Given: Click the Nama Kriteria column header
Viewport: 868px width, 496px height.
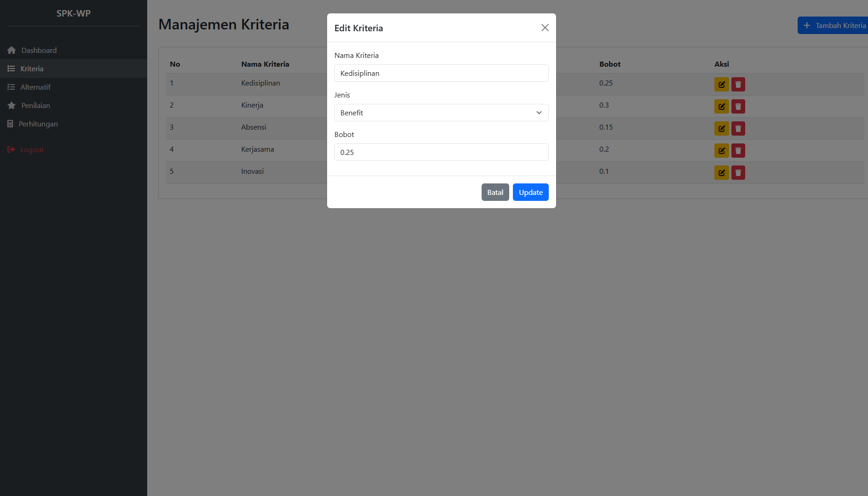Looking at the screenshot, I should [265, 64].
